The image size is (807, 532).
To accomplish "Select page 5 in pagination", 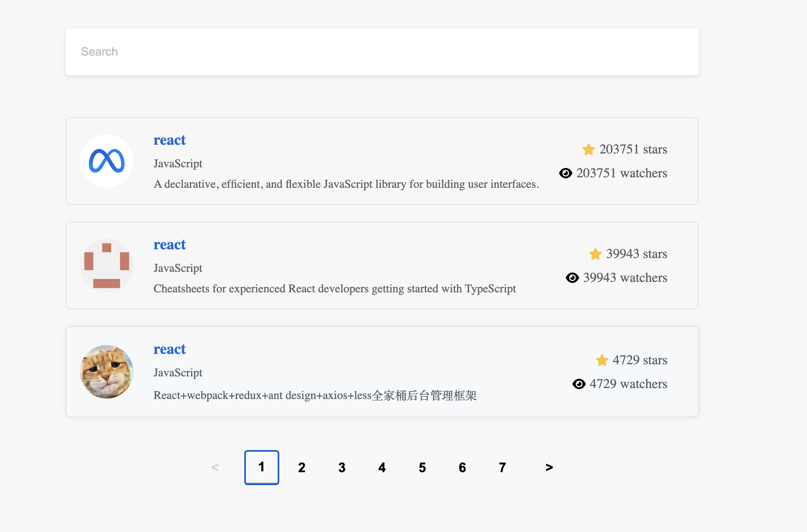I will tap(422, 467).
